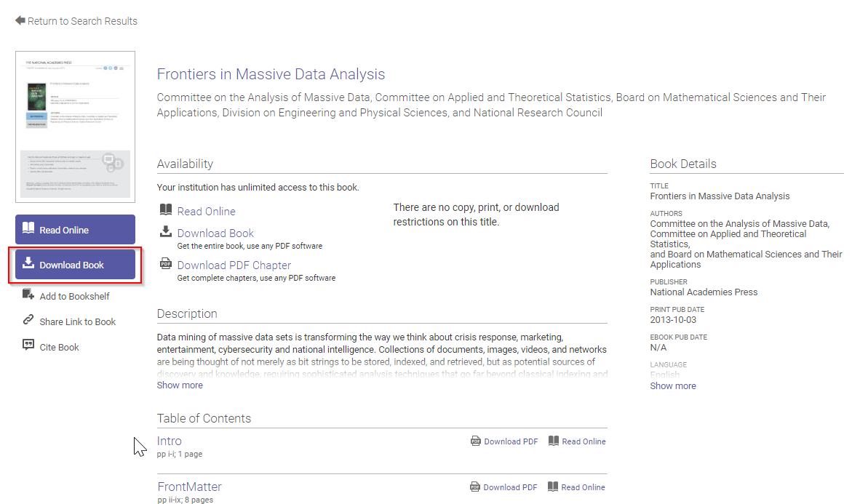Click the Availability section heading
This screenshot has width=852, height=504.
185,164
